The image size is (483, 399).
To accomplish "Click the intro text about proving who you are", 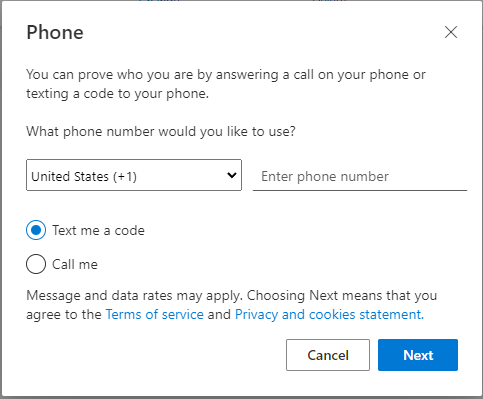I will point(226,84).
